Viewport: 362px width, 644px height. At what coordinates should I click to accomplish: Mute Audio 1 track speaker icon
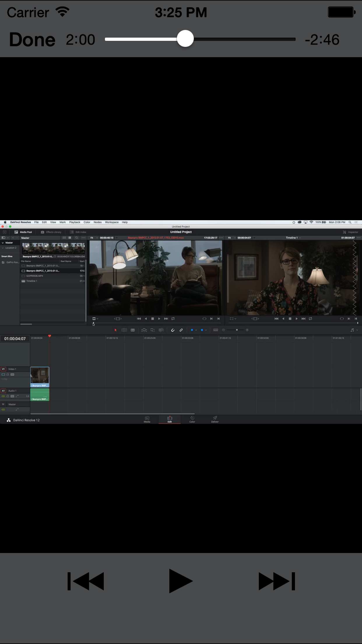pos(3,396)
